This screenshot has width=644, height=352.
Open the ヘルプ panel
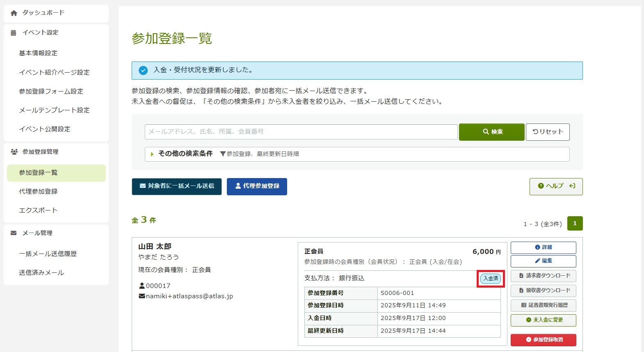tap(556, 186)
